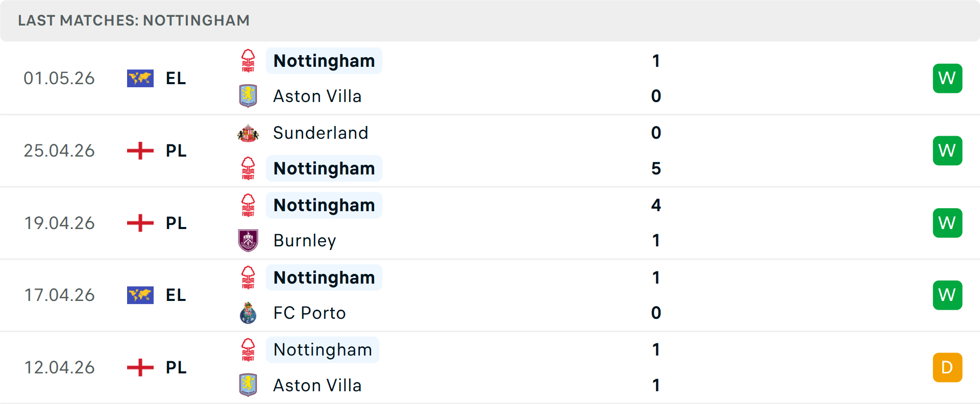This screenshot has height=404, width=980.
Task: Select highlighted Nottingham in the 19.04.26 match
Action: click(x=324, y=205)
